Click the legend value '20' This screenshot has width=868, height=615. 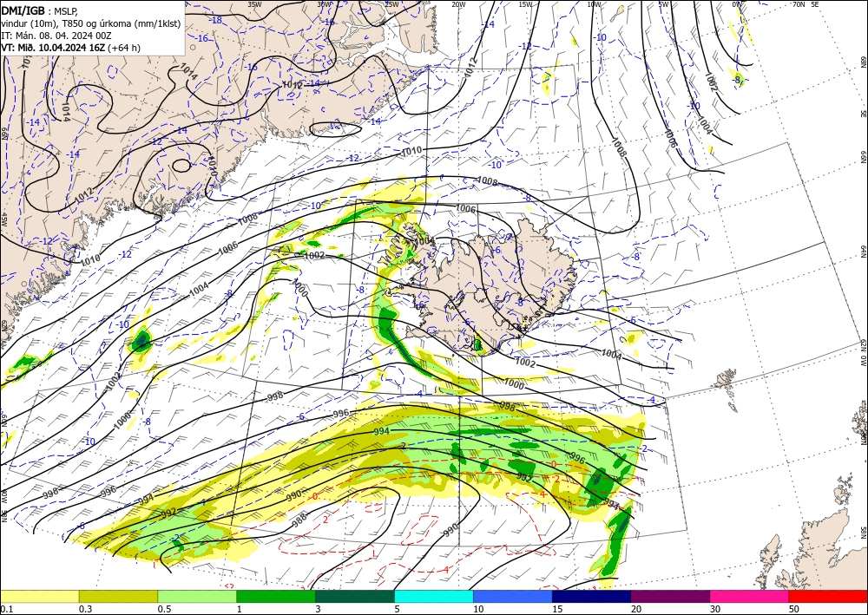[x=636, y=609]
